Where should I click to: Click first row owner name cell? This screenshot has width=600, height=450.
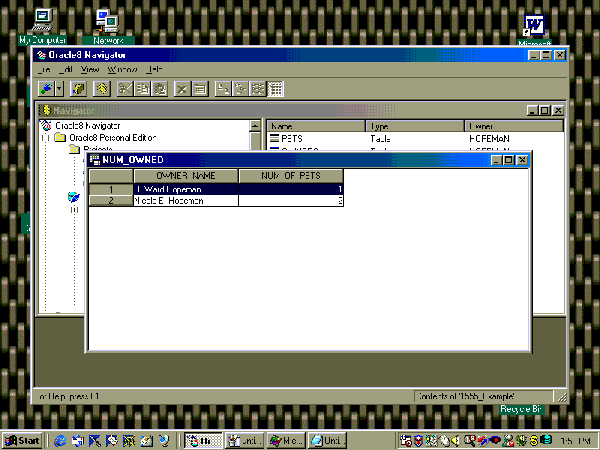click(x=186, y=189)
